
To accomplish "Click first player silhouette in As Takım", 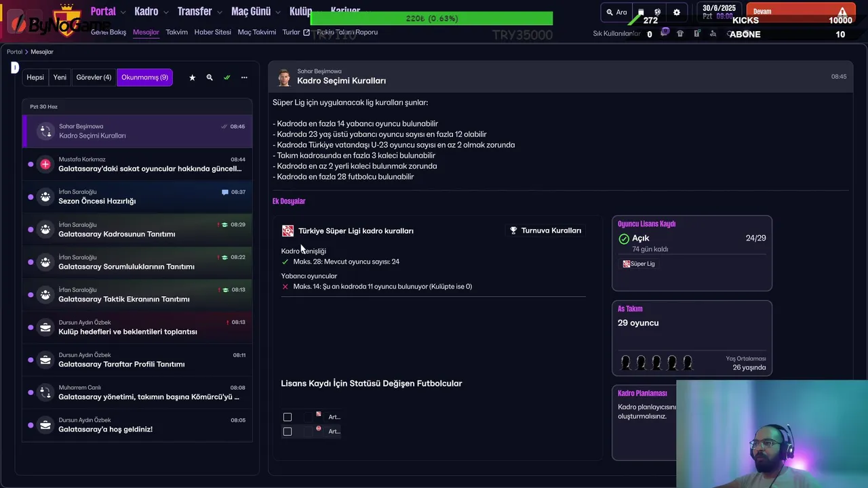I will [625, 363].
